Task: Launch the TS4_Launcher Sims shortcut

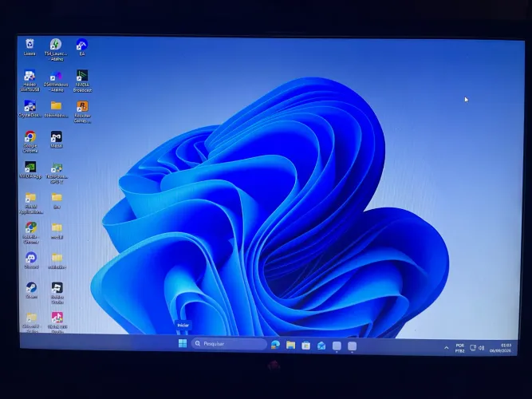Action: click(56, 49)
